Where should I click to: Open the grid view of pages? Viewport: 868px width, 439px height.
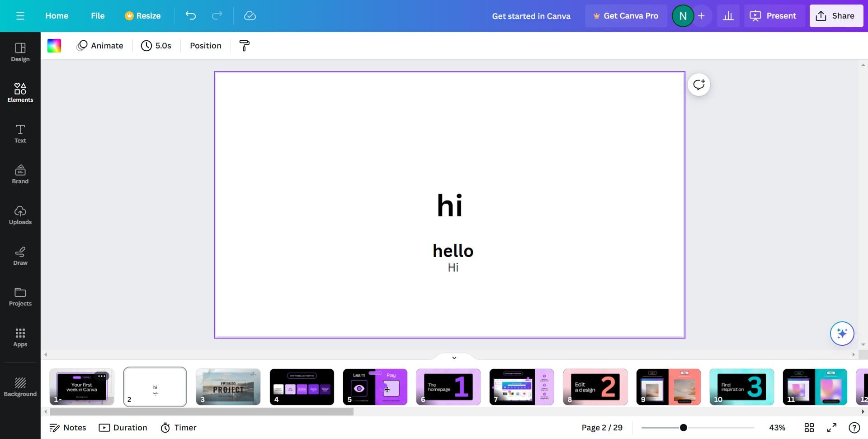pos(809,427)
